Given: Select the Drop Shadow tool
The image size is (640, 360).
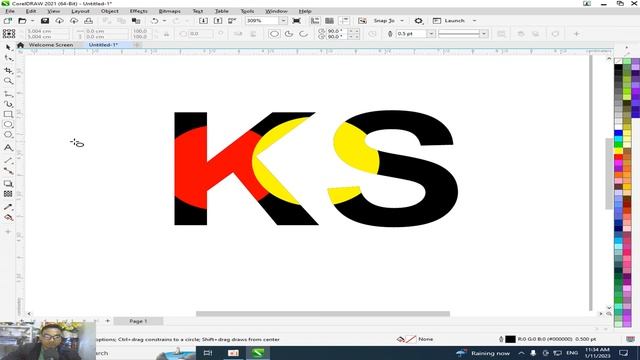Looking at the screenshot, I should point(8,184).
